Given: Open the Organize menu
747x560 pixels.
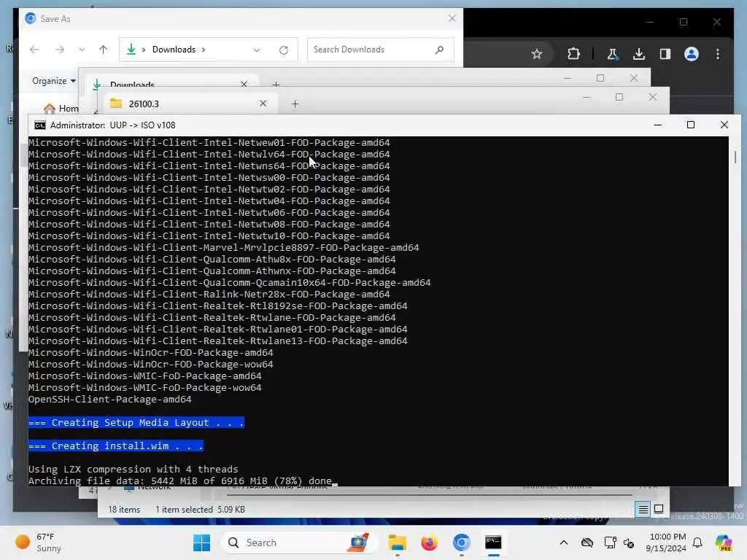Looking at the screenshot, I should click(54, 81).
